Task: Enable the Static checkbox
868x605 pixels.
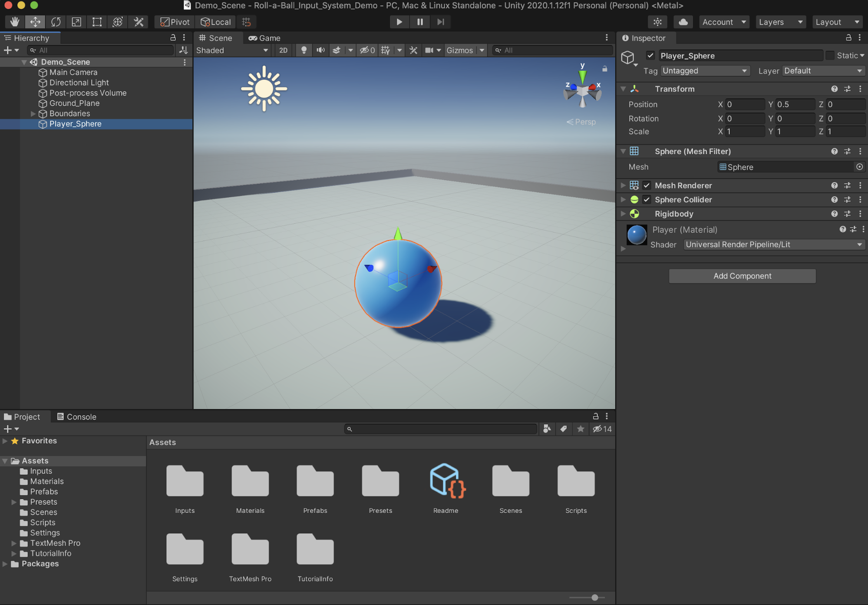Action: [830, 56]
